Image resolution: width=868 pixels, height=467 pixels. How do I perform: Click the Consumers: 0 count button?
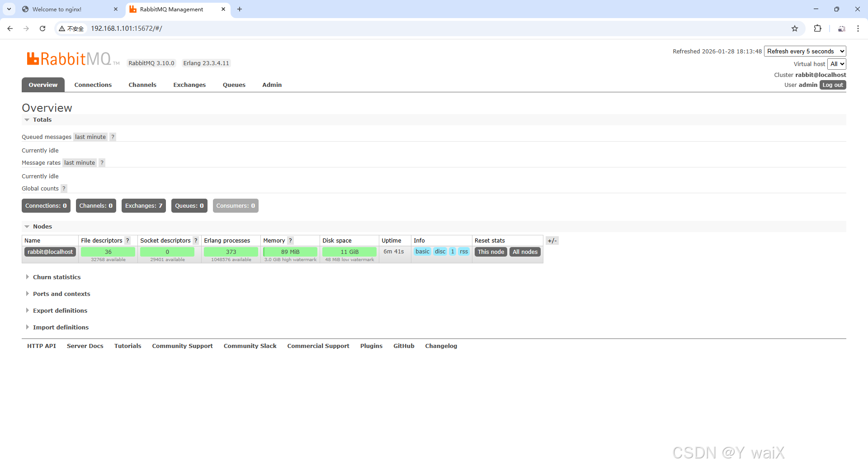236,206
